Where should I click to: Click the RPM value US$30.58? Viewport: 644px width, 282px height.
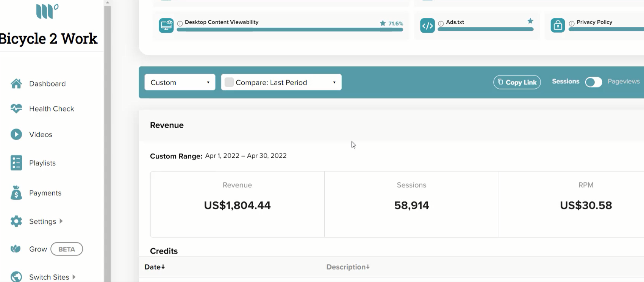586,205
